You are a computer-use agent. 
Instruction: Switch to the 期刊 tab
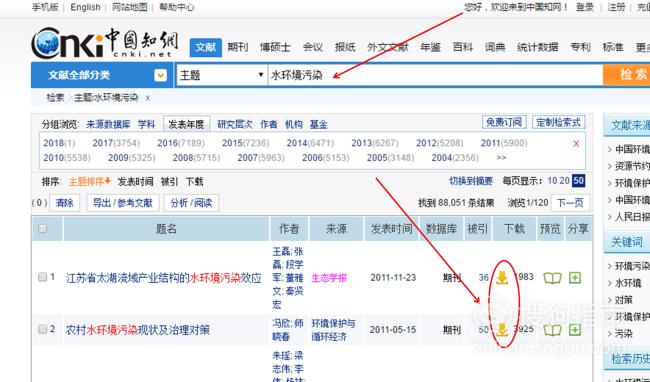click(238, 47)
